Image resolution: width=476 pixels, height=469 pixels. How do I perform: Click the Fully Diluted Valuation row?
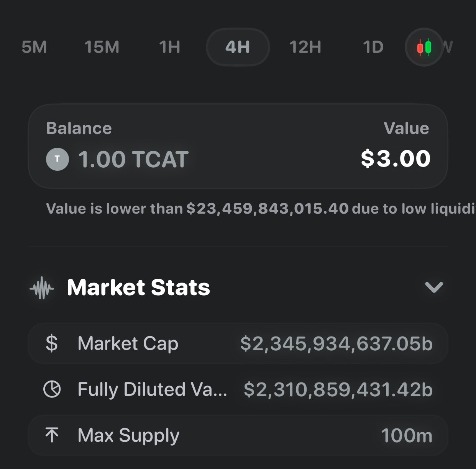tap(238, 389)
